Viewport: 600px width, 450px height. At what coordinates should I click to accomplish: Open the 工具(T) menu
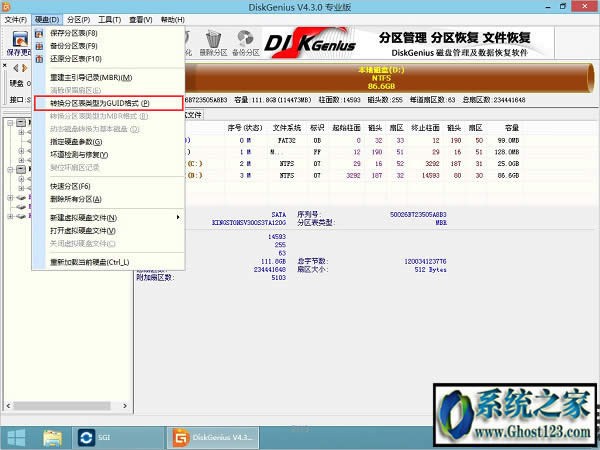point(110,19)
